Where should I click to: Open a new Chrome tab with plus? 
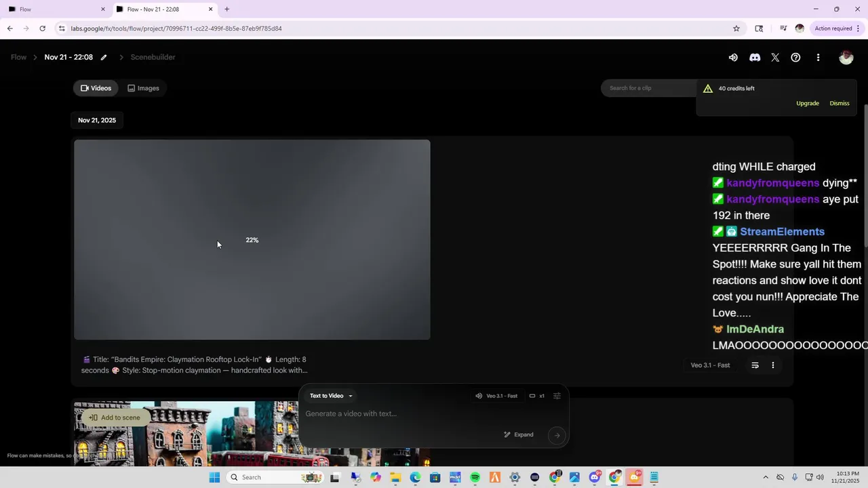(227, 9)
